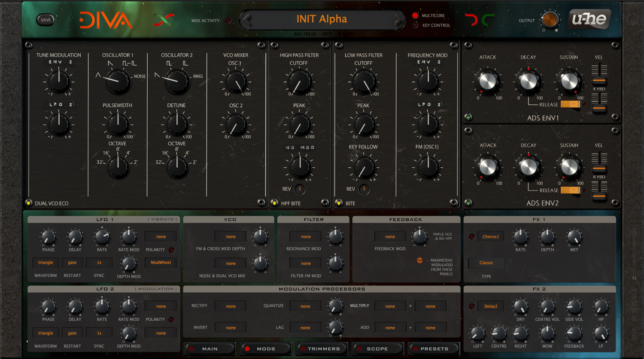
Task: Click the DIVA logo
Action: point(106,20)
